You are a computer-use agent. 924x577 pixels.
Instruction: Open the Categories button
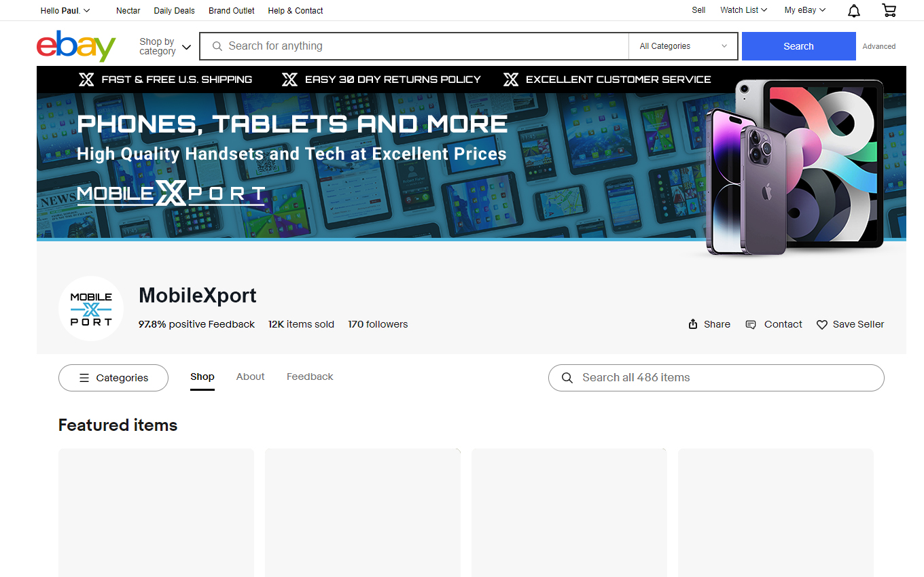(113, 378)
